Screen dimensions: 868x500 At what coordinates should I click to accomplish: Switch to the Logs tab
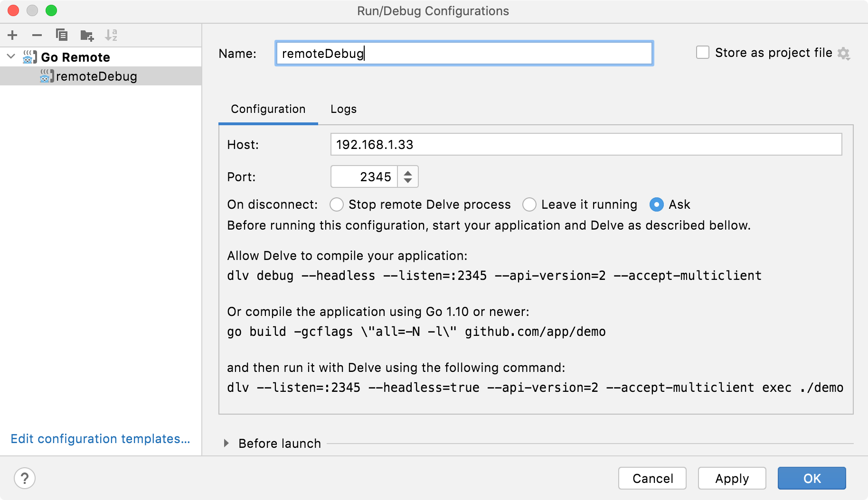point(343,109)
